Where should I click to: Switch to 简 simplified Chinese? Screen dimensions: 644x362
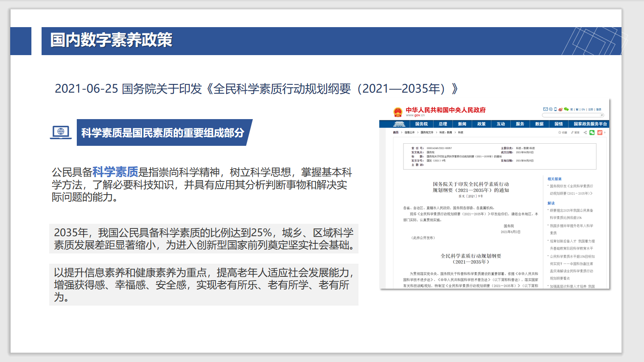tap(571, 109)
